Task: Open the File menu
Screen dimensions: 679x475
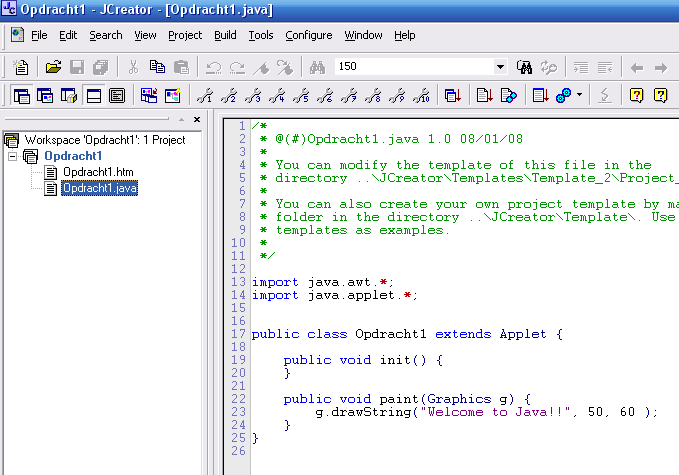Action: [x=39, y=35]
